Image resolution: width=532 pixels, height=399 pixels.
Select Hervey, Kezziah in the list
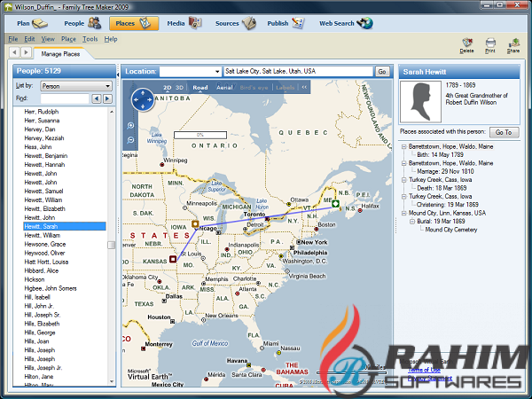44,138
